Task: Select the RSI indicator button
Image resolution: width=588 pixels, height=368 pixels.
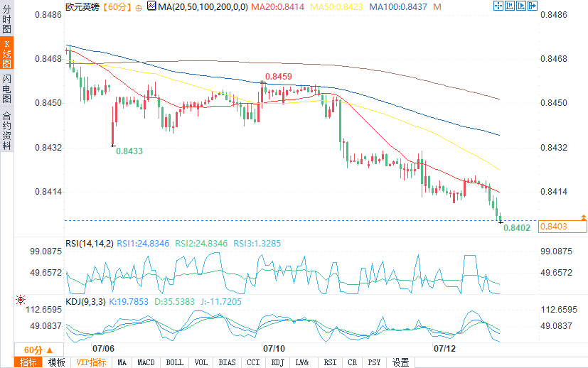Action: coord(330,363)
